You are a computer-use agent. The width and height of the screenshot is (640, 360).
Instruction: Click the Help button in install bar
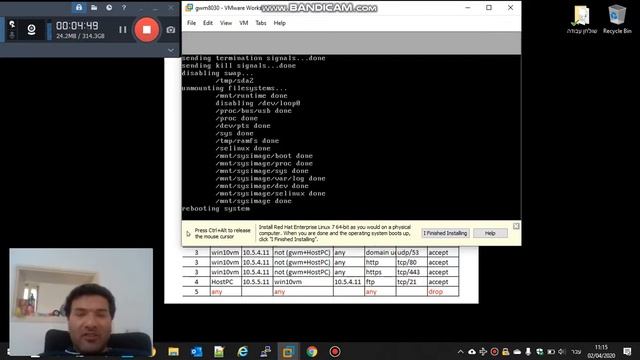[490, 233]
